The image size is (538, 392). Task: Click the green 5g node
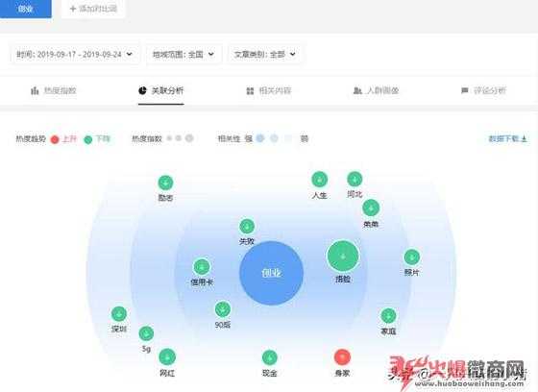click(x=146, y=333)
